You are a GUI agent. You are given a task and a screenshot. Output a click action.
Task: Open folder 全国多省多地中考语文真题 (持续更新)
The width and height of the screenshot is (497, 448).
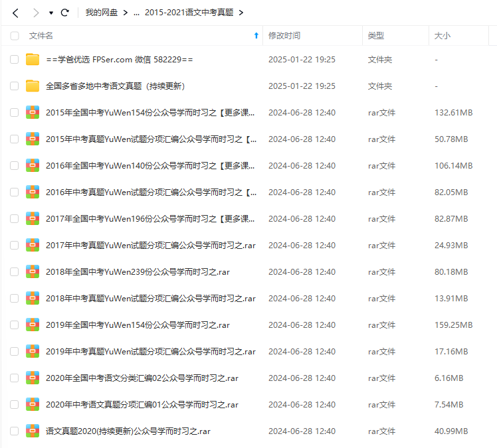pyautogui.click(x=116, y=86)
